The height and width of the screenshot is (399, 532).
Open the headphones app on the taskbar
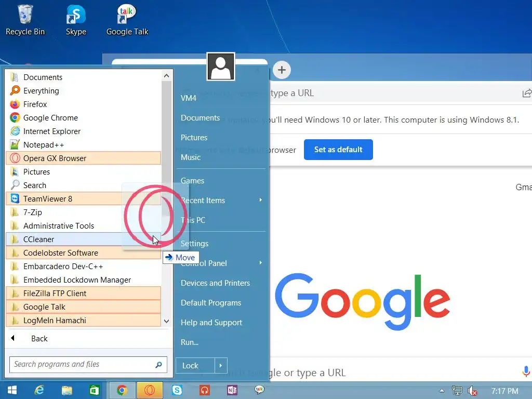[x=205, y=390]
